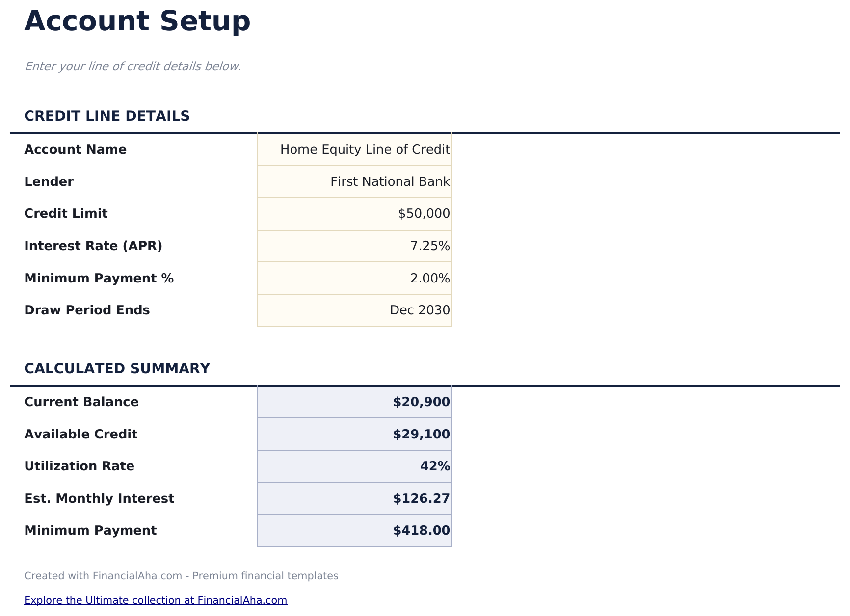The width and height of the screenshot is (850, 616).
Task: Click the Home Equity Line of Credit text
Action: tap(365, 149)
